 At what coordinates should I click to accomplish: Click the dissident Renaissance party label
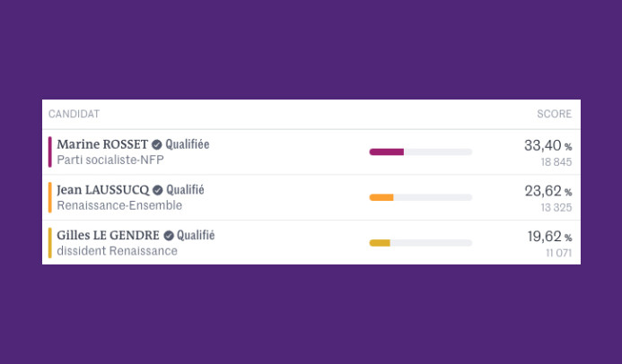(x=117, y=251)
